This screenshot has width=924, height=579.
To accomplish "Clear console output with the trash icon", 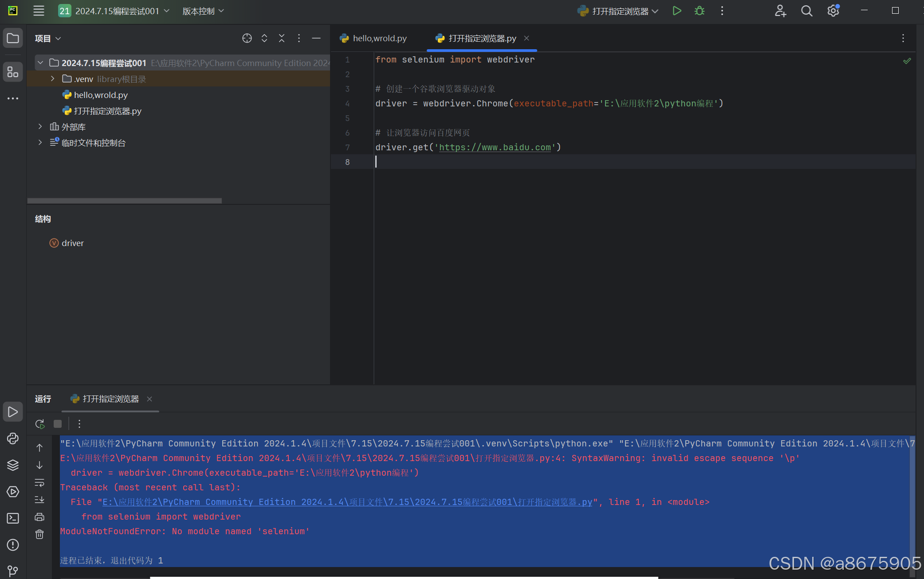I will 39,534.
